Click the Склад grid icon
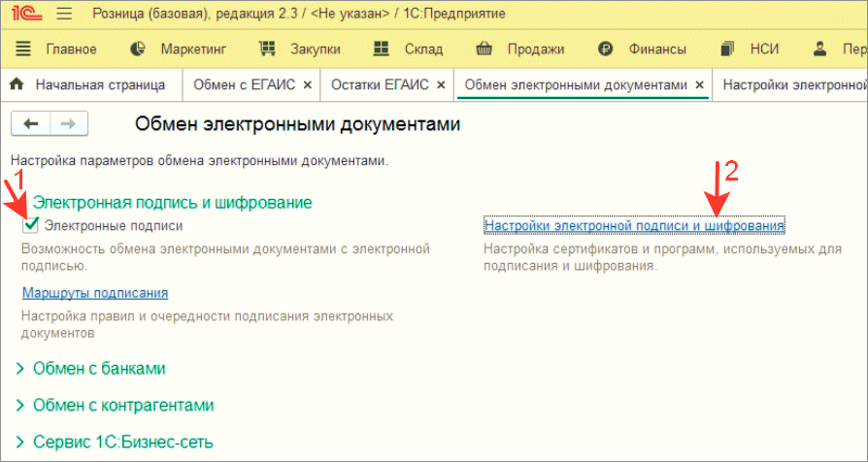 382,49
